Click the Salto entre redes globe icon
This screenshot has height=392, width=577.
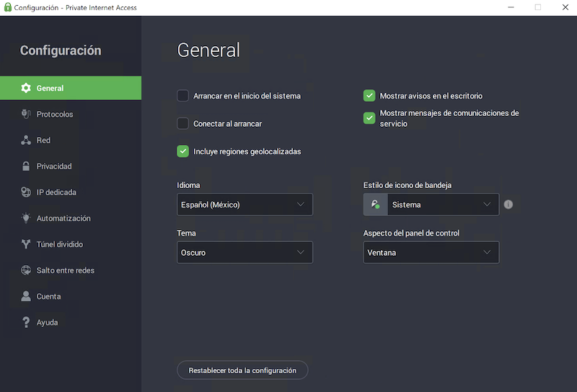pos(26,270)
